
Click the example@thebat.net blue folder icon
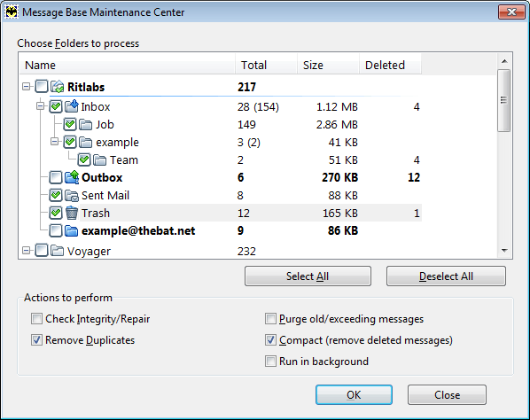tap(72, 230)
